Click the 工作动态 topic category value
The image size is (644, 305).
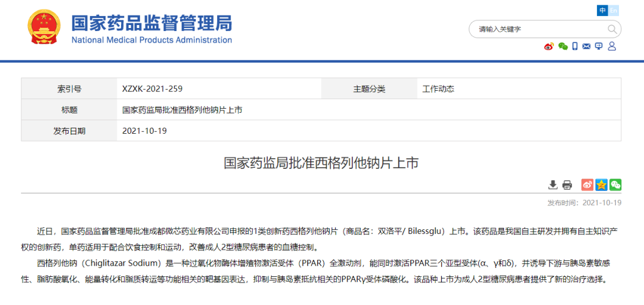pos(438,89)
